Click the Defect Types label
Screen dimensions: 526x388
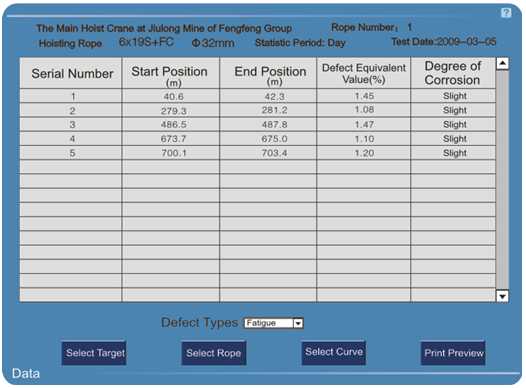coord(200,323)
